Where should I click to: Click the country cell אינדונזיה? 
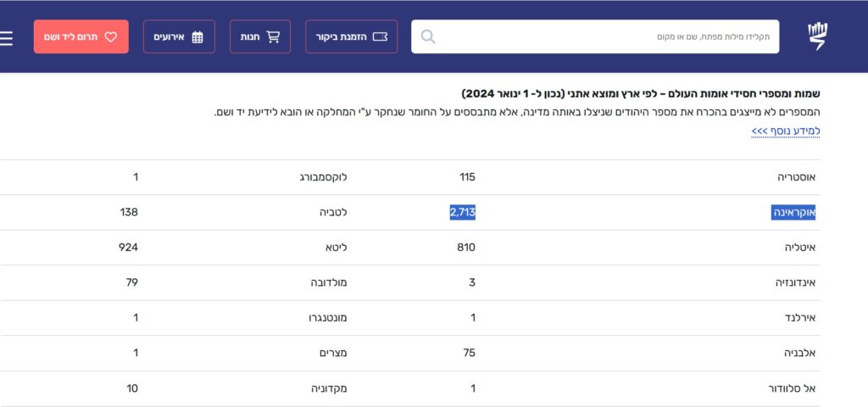795,282
